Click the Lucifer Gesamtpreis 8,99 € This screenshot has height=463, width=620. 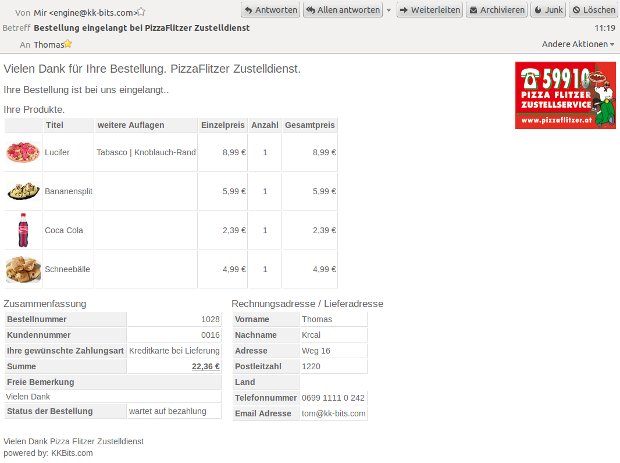pos(324,152)
